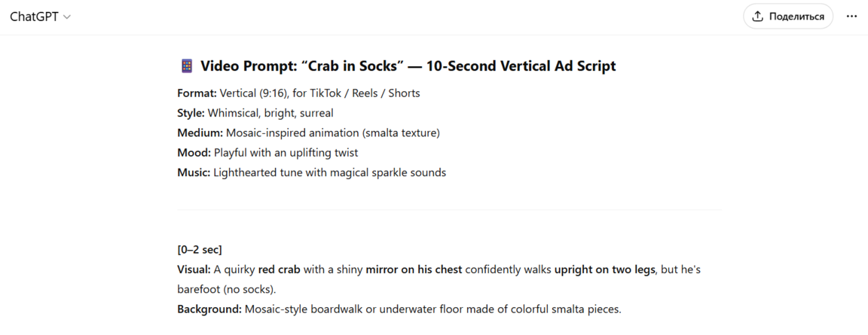Open the three-dot more options menu
This screenshot has height=335, width=868.
tap(851, 17)
